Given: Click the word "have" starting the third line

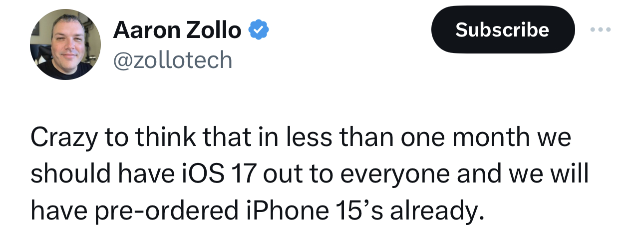Looking at the screenshot, I should tap(60, 211).
